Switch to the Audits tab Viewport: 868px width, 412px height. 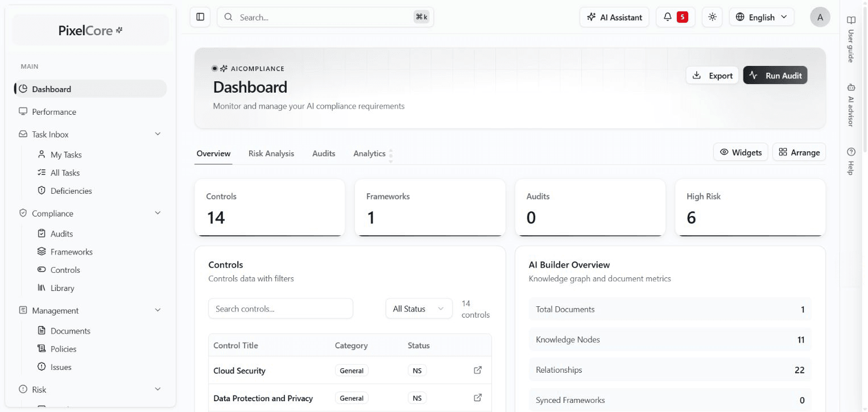click(324, 153)
